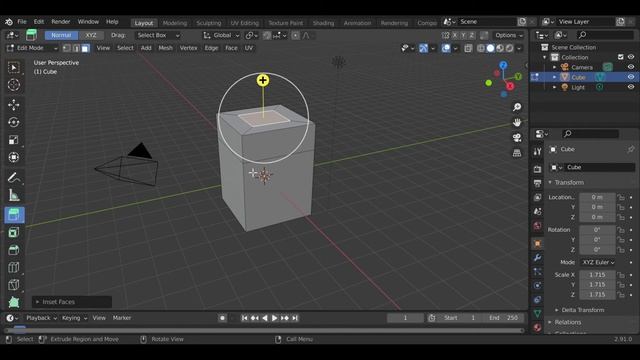
Task: Open the Output properties tab
Action: [x=537, y=183]
